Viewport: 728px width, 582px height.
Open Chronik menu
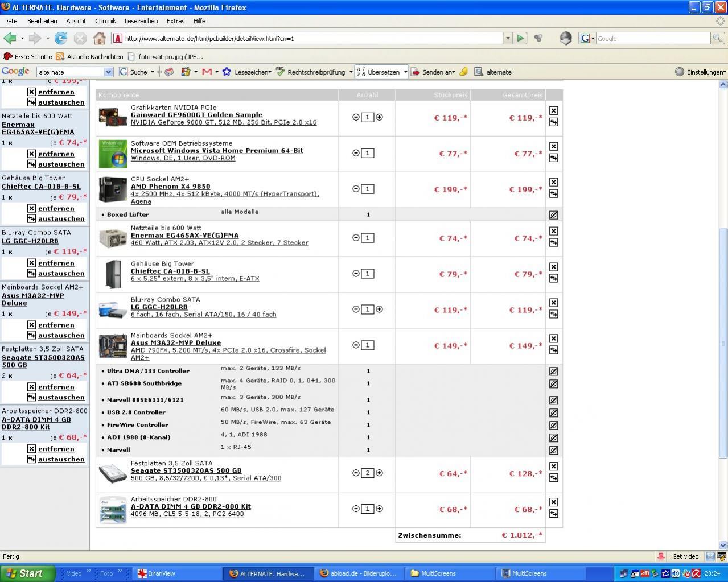(x=105, y=21)
